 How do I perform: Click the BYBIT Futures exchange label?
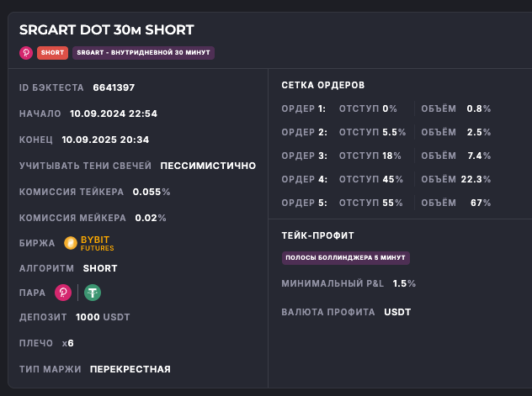pyautogui.click(x=97, y=243)
